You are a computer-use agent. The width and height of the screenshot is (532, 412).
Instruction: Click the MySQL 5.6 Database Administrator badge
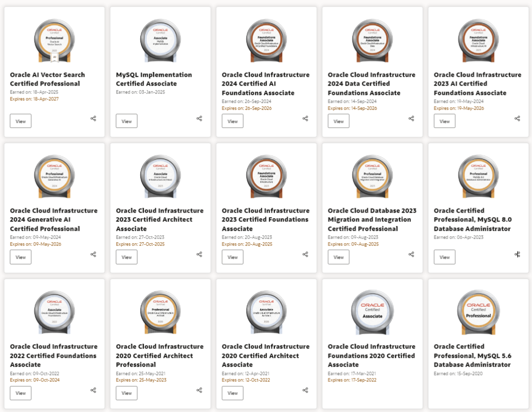pyautogui.click(x=478, y=312)
